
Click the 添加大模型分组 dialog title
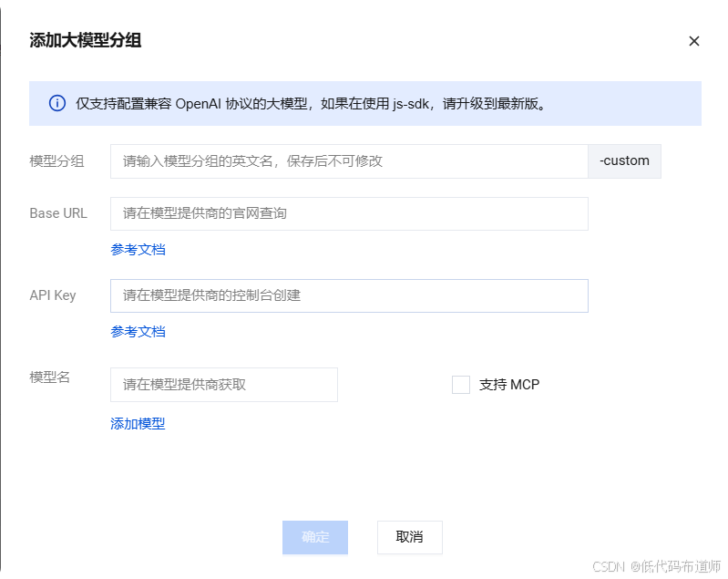86,40
